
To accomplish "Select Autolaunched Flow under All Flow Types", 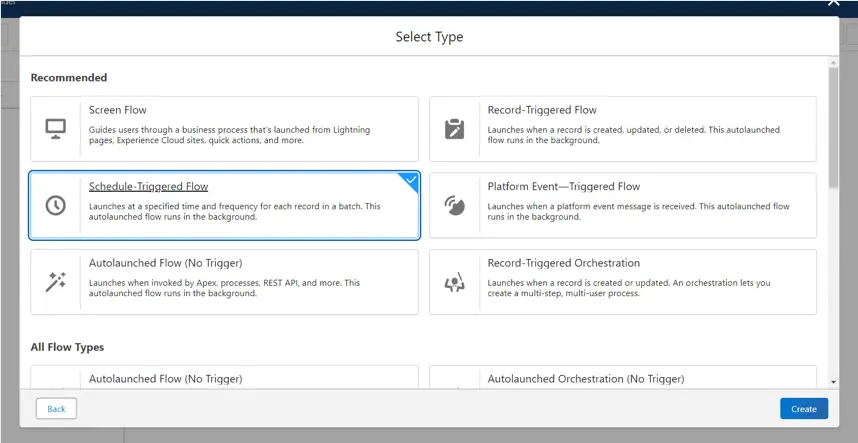I will tap(165, 378).
